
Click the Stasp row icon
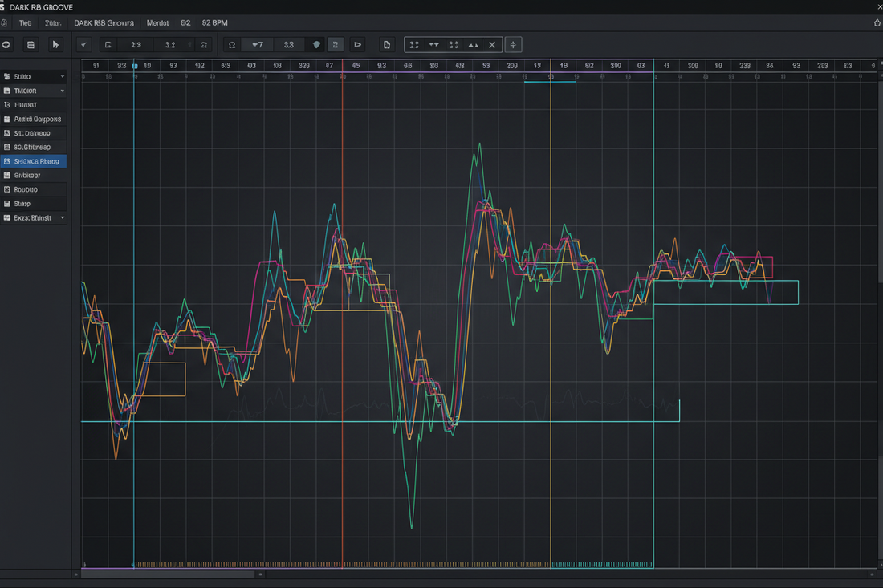[6, 204]
